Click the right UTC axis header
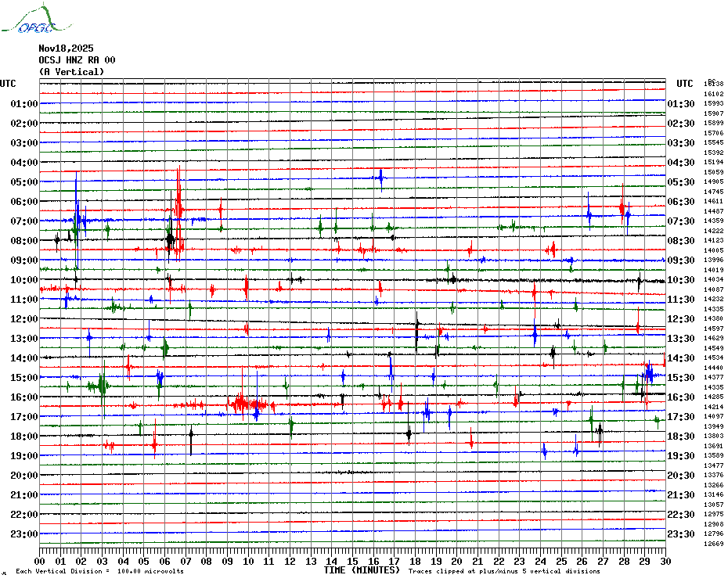Viewport: 728px width, 582px height. (x=684, y=84)
